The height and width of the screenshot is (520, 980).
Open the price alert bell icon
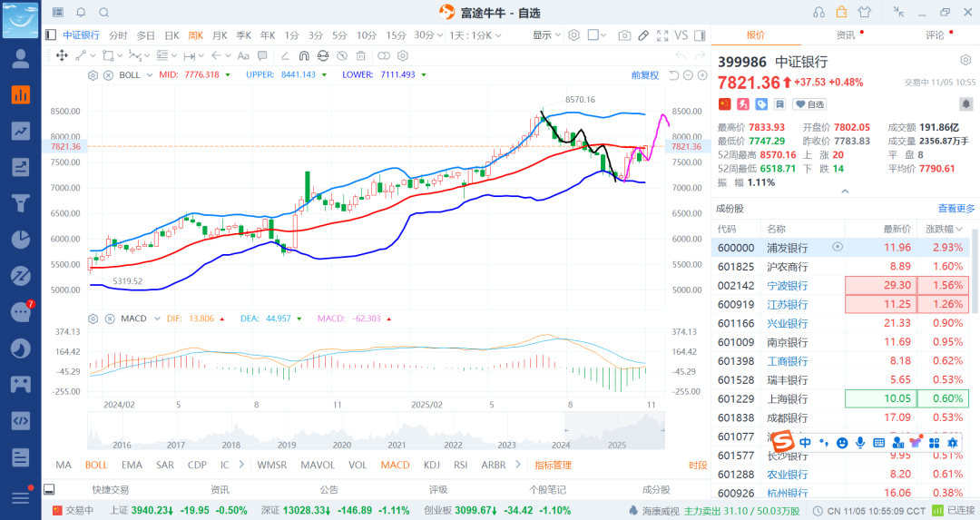coord(965,104)
